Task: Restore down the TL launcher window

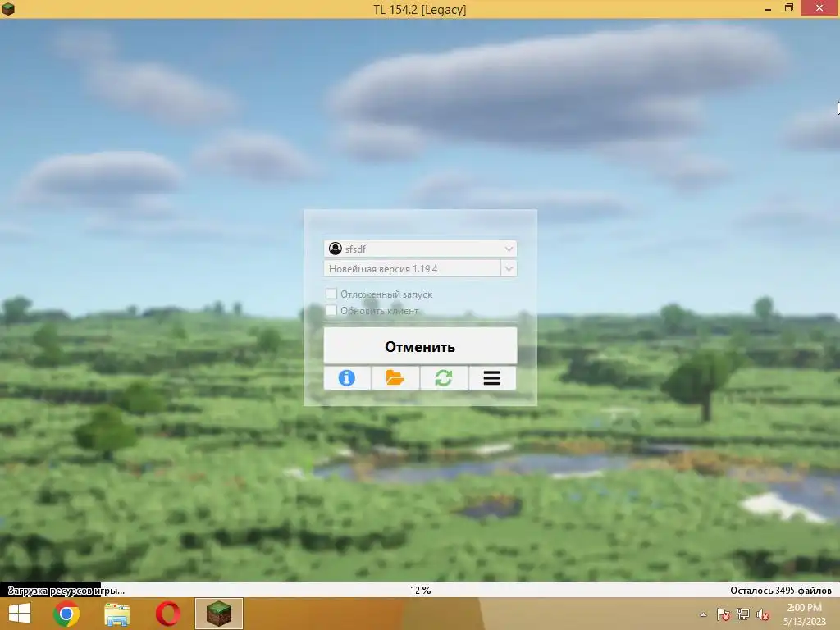Action: tap(788, 8)
